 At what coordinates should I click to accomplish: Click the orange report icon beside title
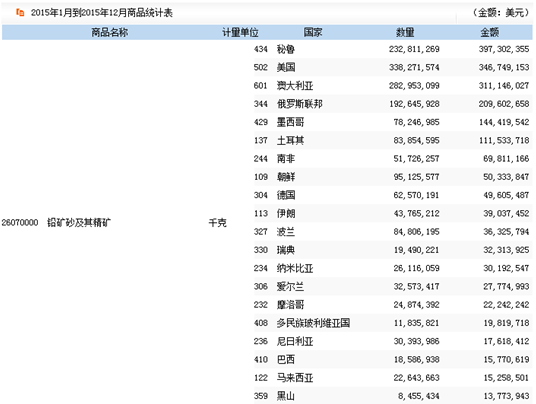[x=20, y=13]
